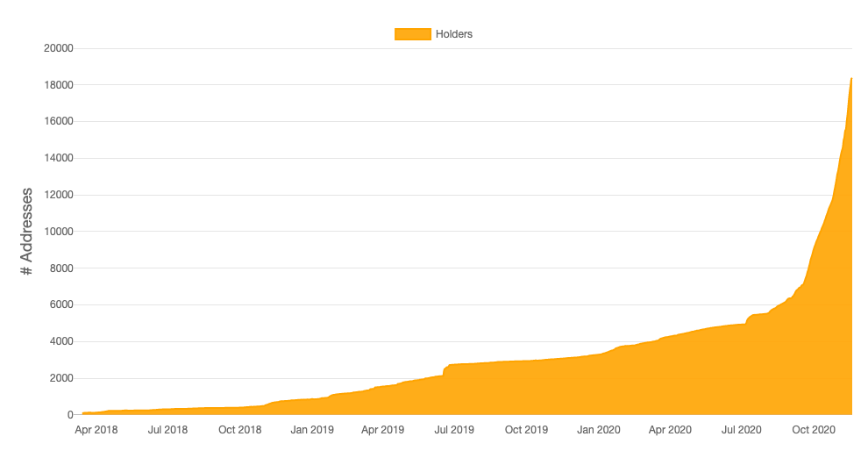Click the '# Addresses' y-axis title
The image size is (868, 458).
(27, 232)
